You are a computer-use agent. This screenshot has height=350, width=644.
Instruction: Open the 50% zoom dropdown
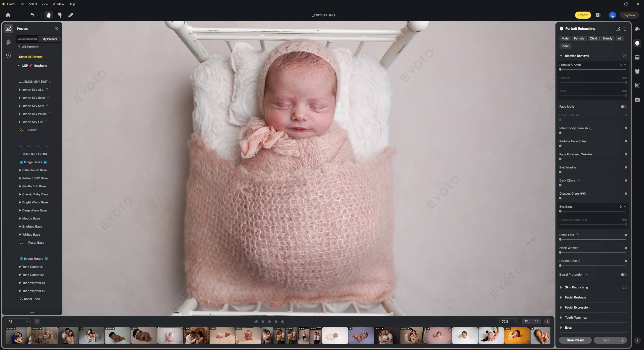click(x=509, y=321)
